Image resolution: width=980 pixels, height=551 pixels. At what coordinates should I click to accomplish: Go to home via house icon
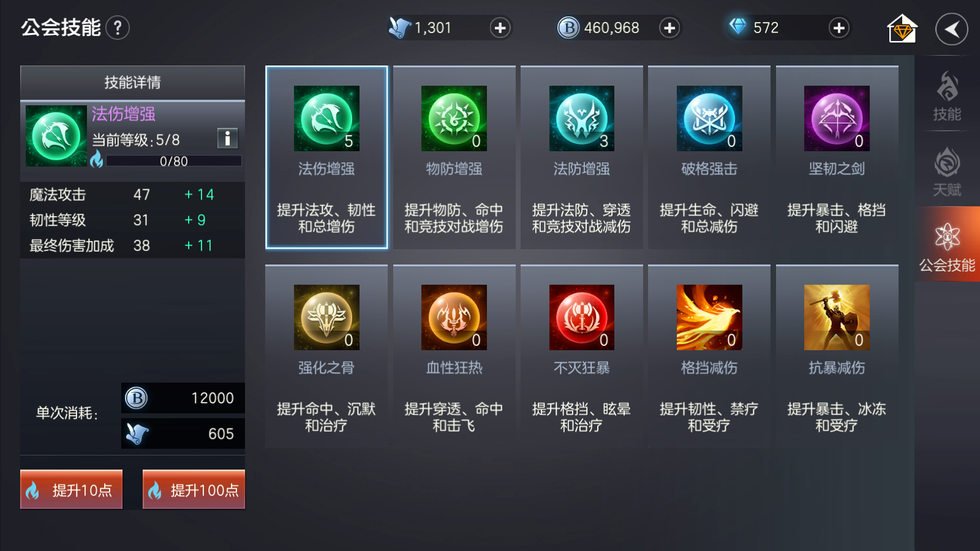coord(902,29)
